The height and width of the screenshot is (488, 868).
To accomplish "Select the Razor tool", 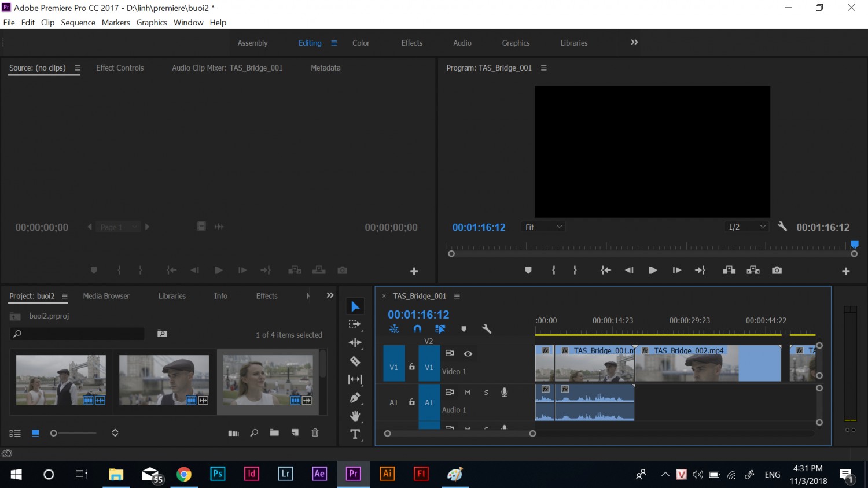I will click(355, 361).
